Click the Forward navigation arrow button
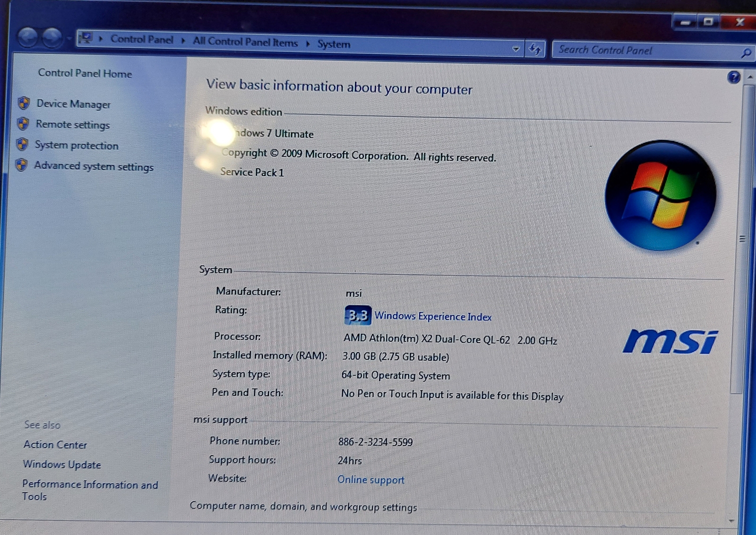Screen dimensions: 756x535 point(52,37)
